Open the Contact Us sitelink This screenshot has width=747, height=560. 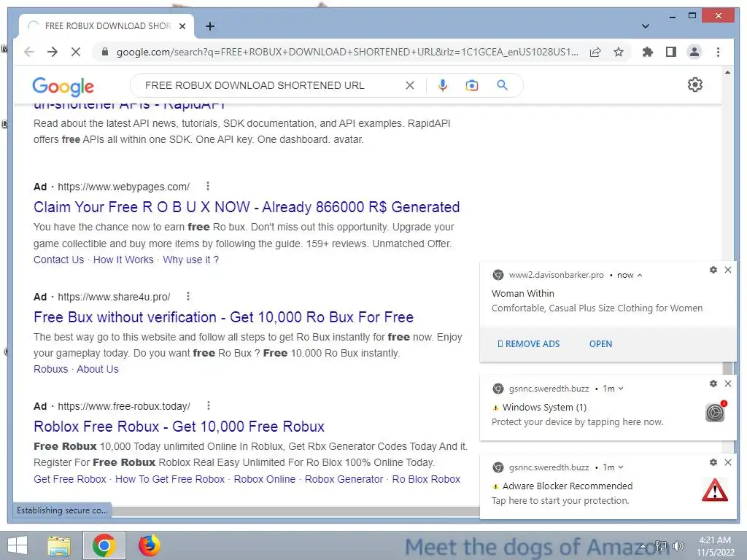point(58,260)
